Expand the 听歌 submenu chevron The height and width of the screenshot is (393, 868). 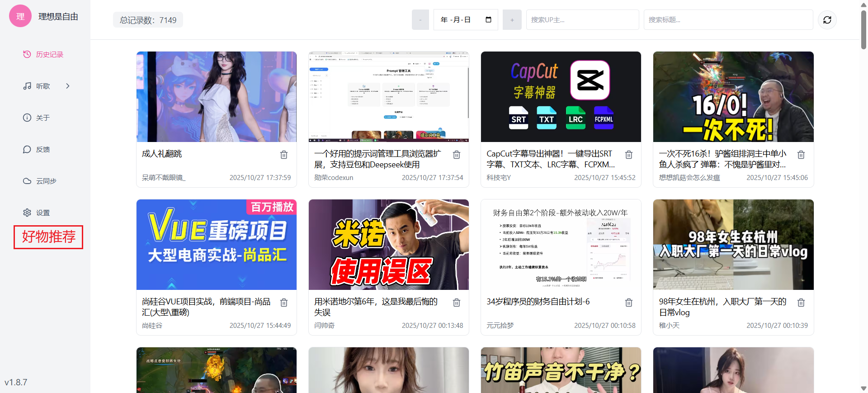pyautogui.click(x=68, y=86)
